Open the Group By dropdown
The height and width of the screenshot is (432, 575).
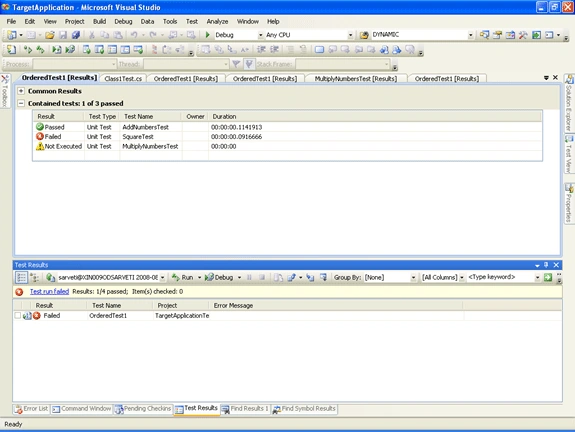[x=390, y=277]
